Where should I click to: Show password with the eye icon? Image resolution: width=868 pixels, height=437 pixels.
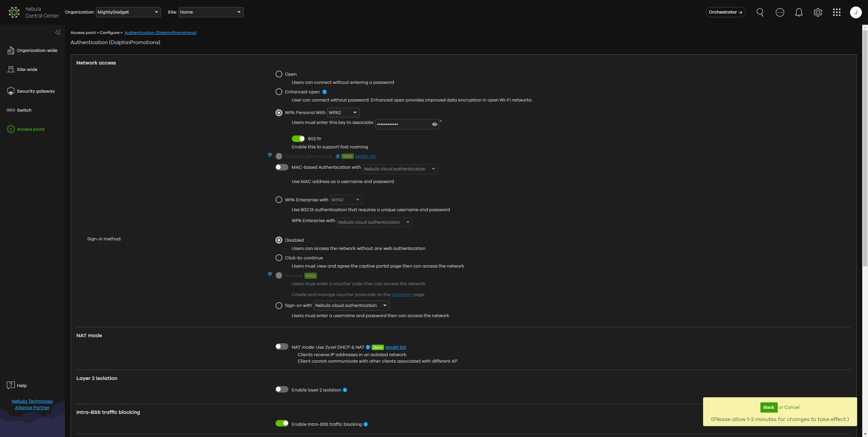click(434, 124)
